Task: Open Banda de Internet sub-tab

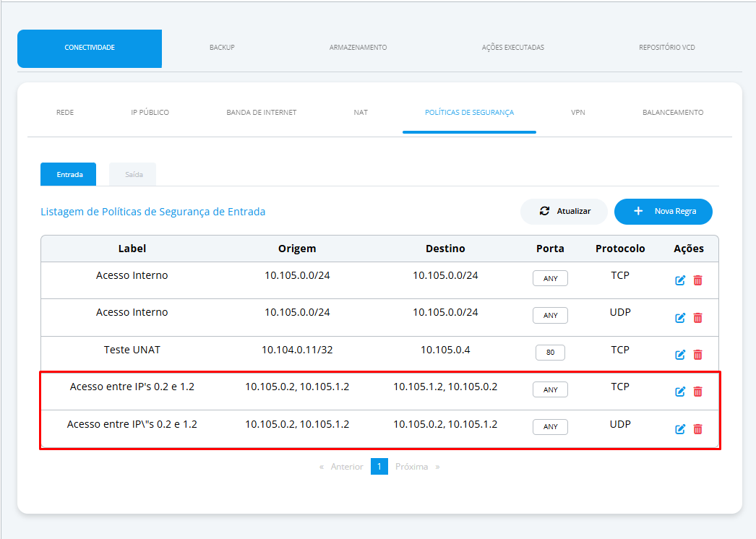Action: [262, 112]
